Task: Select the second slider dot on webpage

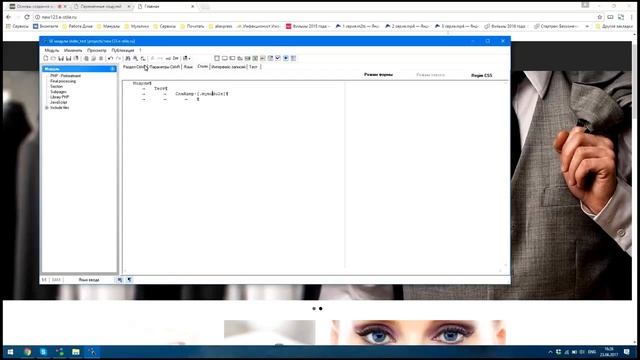Action: (320, 309)
